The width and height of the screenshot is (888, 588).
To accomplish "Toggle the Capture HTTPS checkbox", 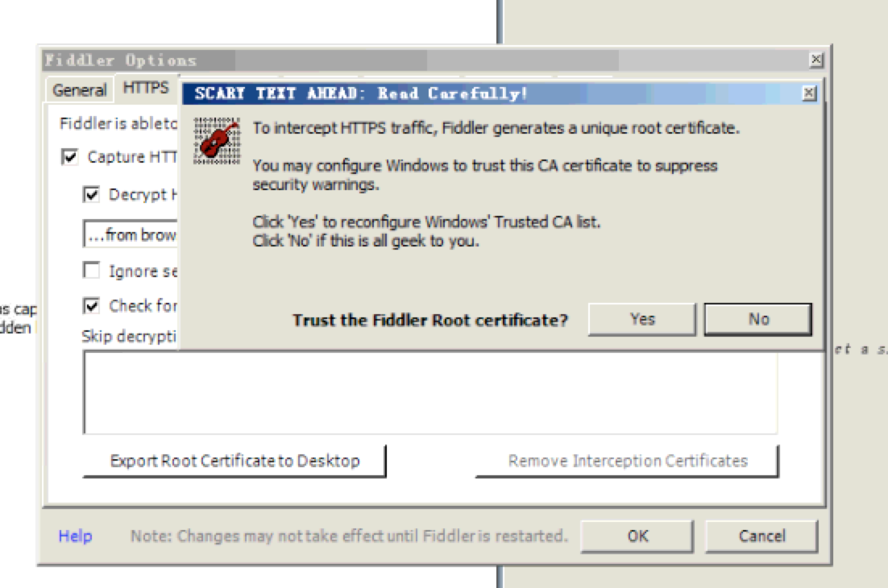I will (x=69, y=157).
